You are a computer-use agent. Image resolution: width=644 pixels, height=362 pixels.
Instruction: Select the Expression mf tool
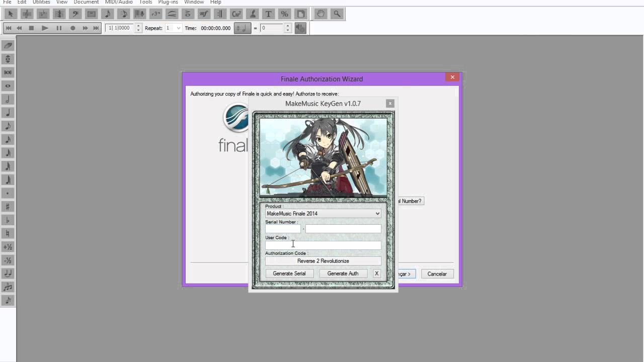(204, 14)
